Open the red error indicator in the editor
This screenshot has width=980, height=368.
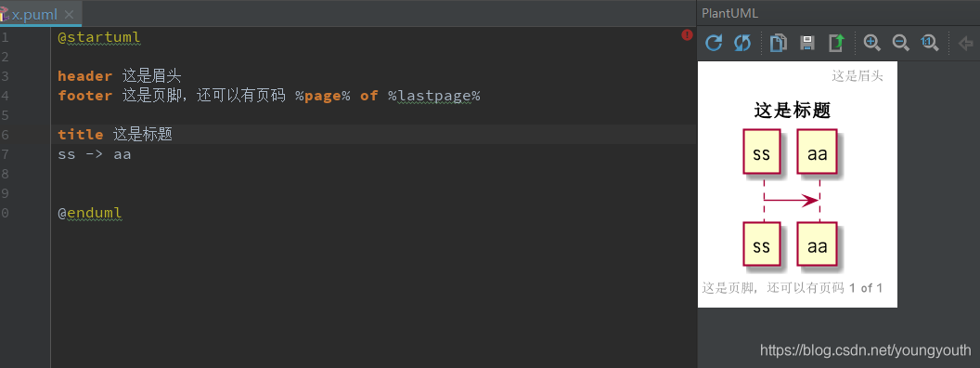(687, 35)
